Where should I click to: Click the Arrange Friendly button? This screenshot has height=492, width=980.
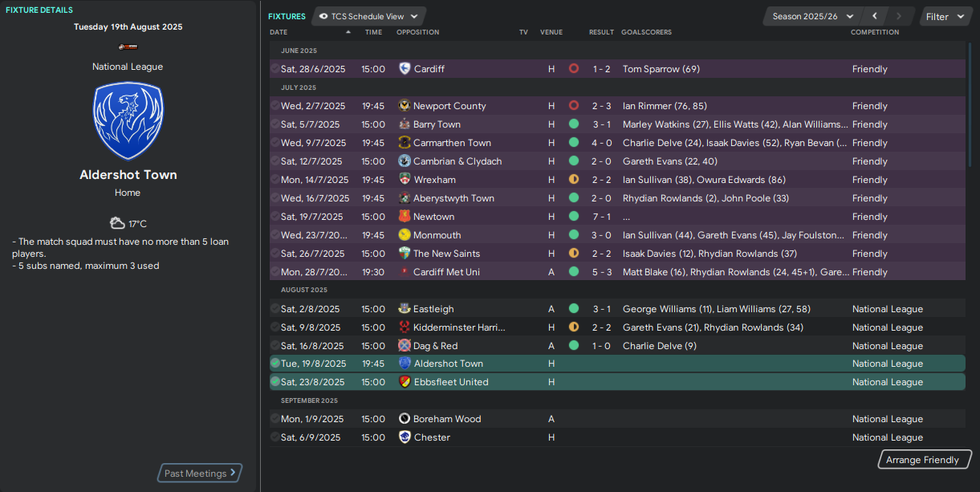(x=922, y=460)
